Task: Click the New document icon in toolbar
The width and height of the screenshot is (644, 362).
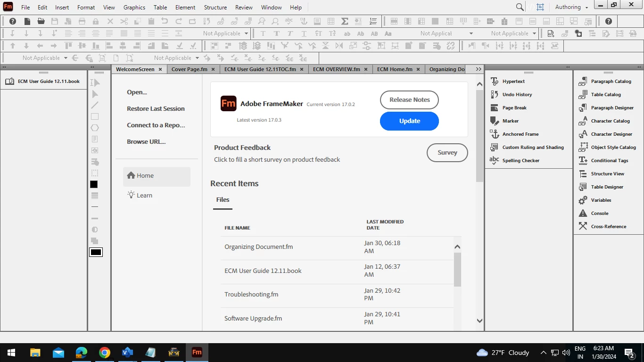Action: tap(27, 21)
